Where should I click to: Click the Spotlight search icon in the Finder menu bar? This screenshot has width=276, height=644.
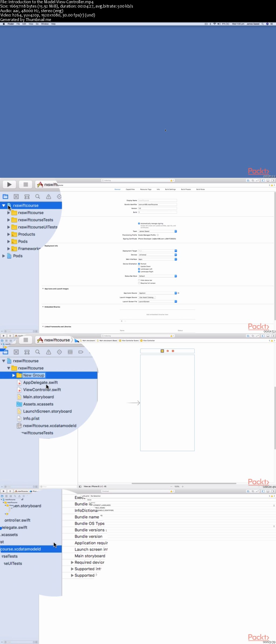tap(263, 24)
